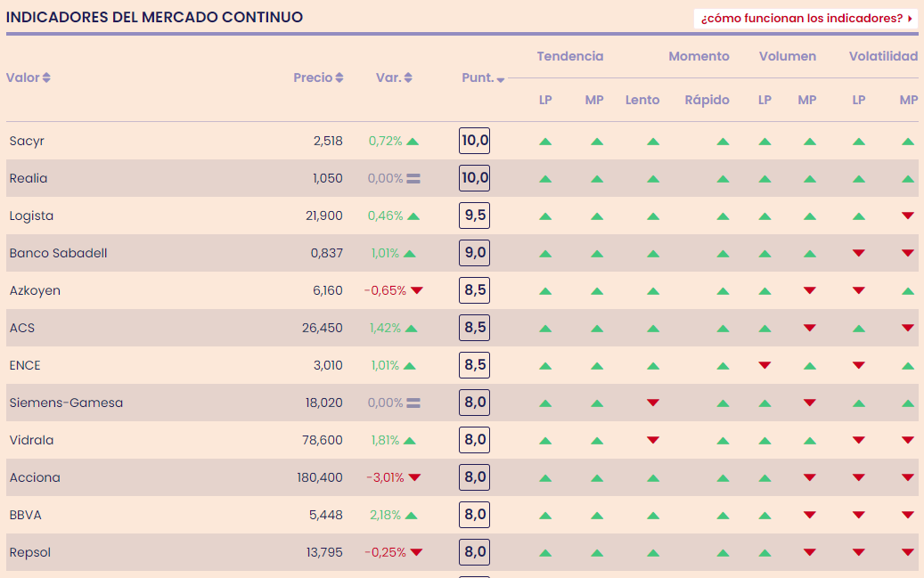The width and height of the screenshot is (924, 578).
Task: Click Repsol's red Volatilidad MP arrow
Action: click(908, 552)
